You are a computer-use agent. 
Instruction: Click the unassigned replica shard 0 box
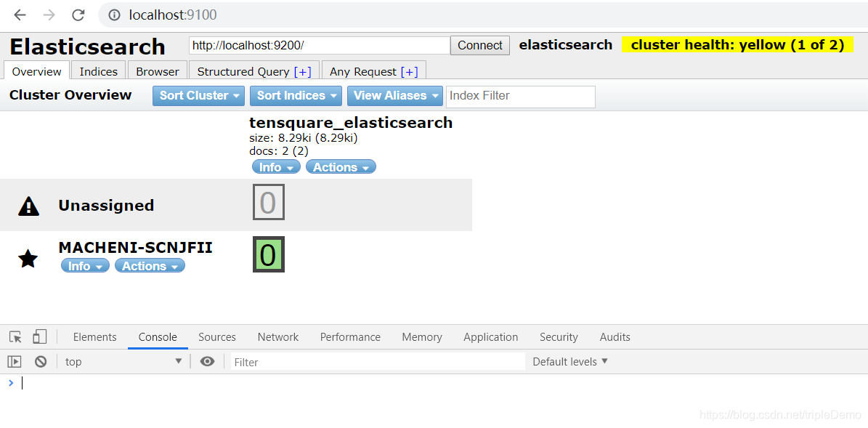click(x=269, y=202)
